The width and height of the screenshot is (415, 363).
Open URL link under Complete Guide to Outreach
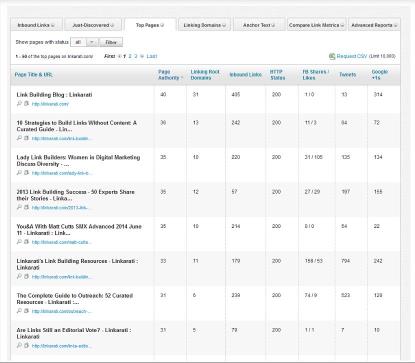(x=61, y=311)
